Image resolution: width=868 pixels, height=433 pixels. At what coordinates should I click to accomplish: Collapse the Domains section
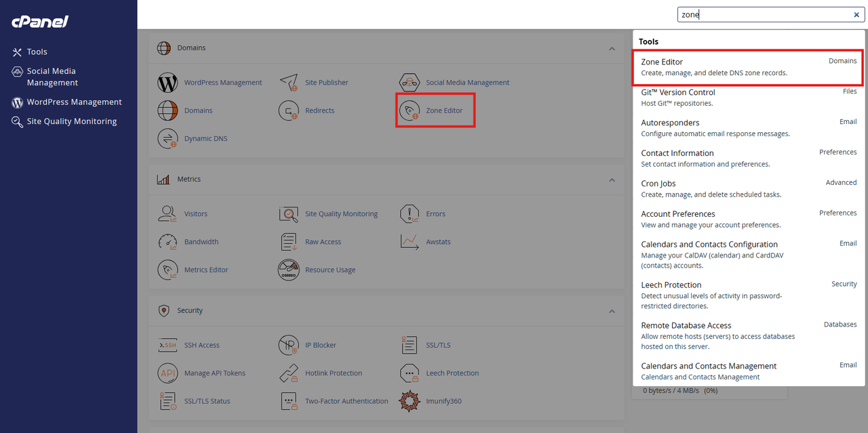coord(612,49)
